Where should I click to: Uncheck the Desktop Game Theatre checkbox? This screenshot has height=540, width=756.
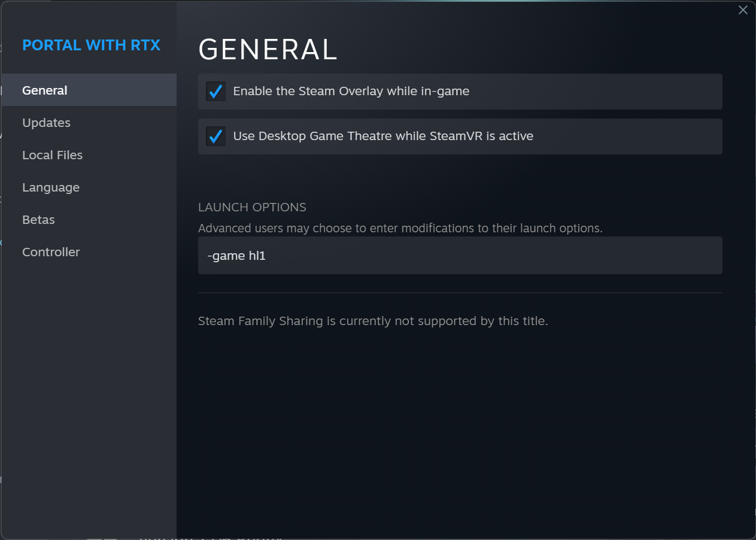(215, 136)
